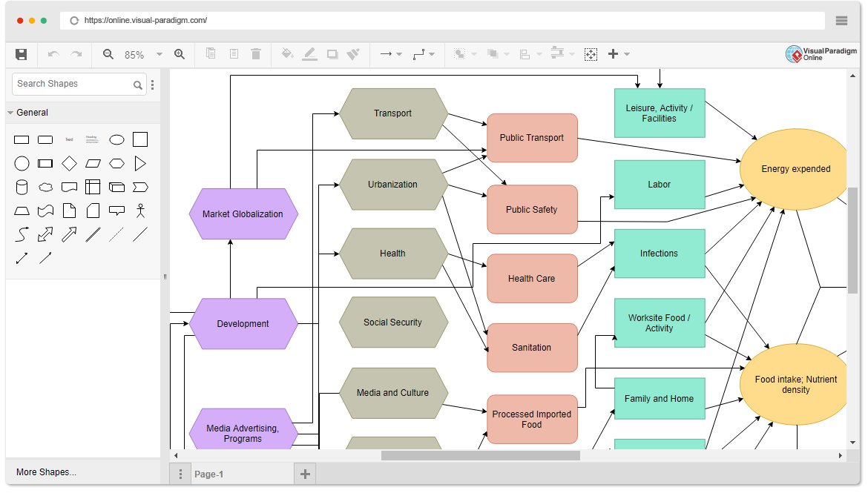The height and width of the screenshot is (493, 868).
Task: Select the Fit to Window icon
Action: click(x=591, y=53)
